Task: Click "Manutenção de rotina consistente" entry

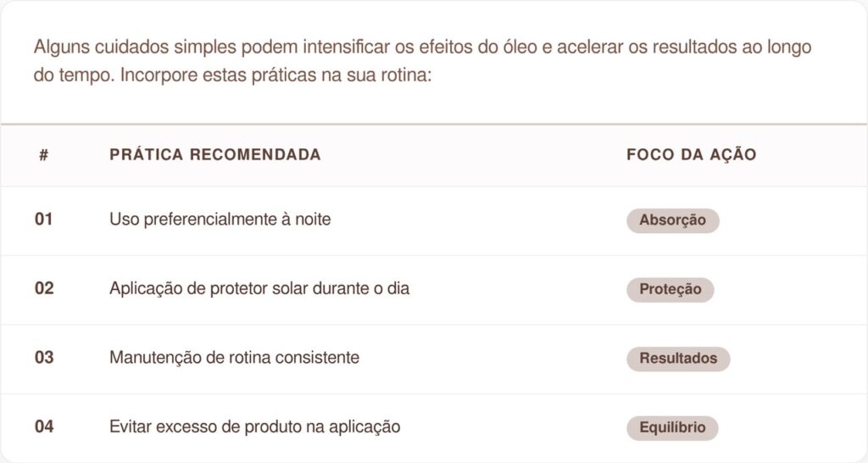Action: point(234,358)
